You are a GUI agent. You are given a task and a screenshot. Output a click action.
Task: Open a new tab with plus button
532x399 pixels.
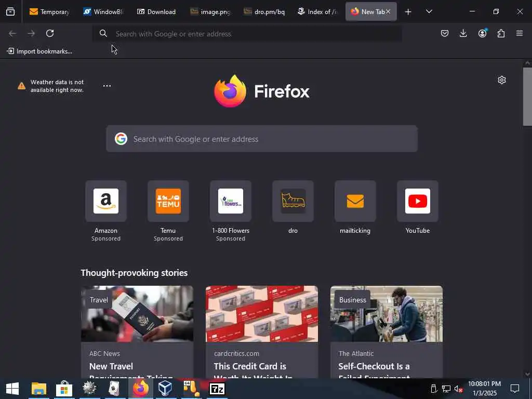tap(408, 12)
